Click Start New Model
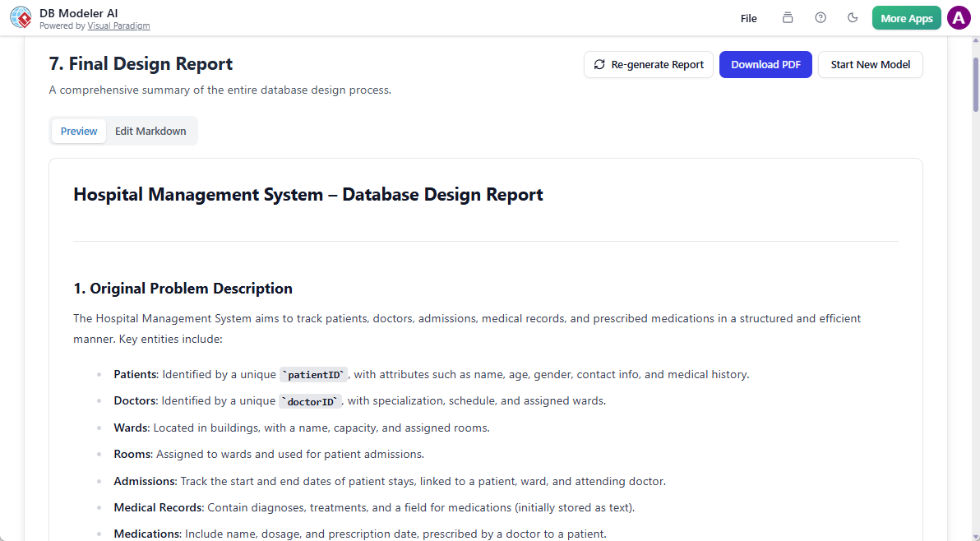 870,64
